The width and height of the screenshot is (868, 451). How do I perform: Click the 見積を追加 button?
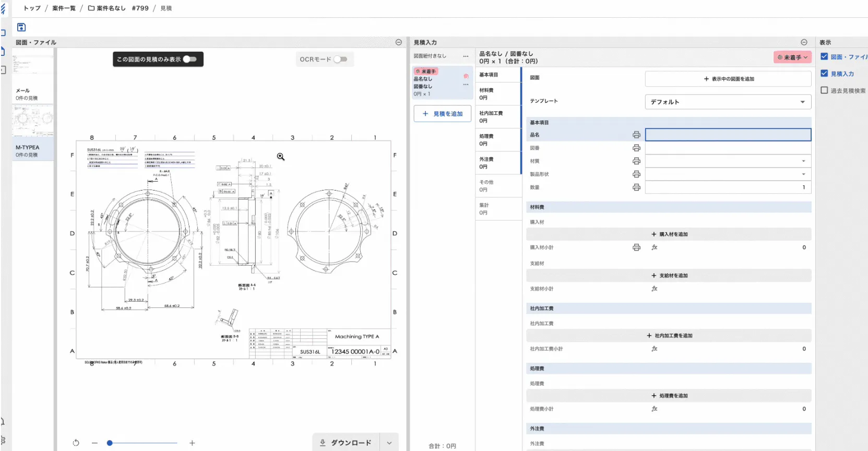coord(443,114)
